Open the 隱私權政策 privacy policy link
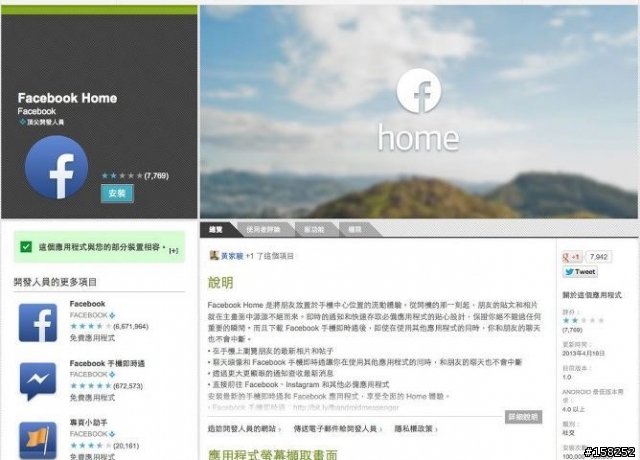The image size is (640, 460). pos(416,429)
